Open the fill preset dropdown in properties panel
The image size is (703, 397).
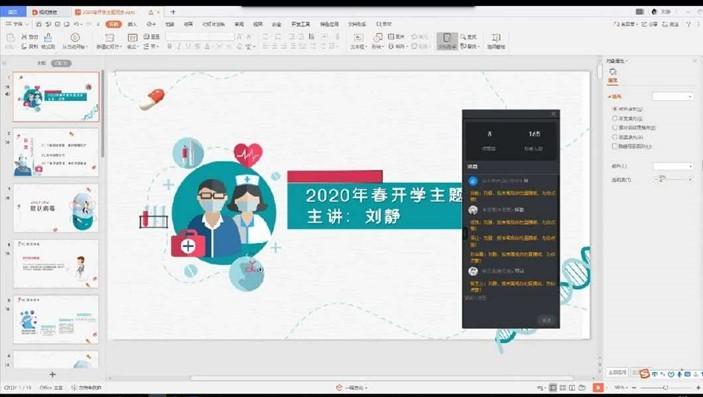tap(673, 96)
